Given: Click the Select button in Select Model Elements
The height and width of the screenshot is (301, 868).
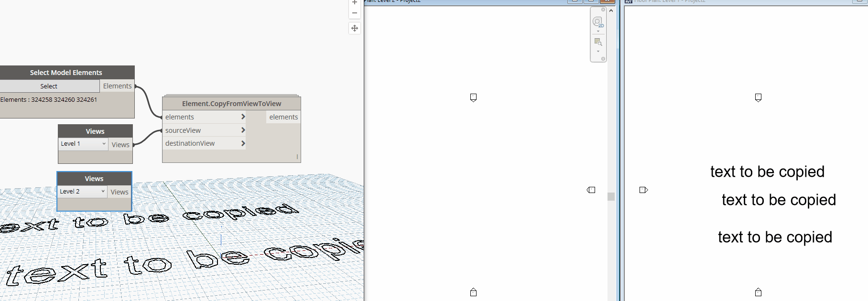Looking at the screenshot, I should click(49, 86).
